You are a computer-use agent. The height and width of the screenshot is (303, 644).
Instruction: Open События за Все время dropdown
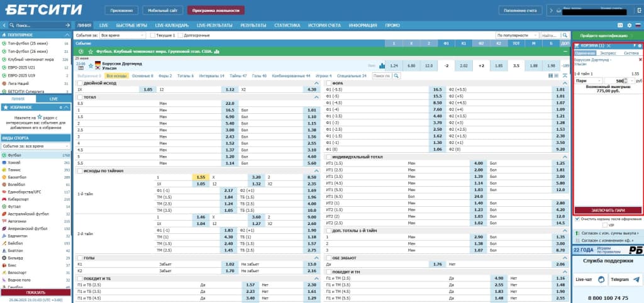[123, 36]
